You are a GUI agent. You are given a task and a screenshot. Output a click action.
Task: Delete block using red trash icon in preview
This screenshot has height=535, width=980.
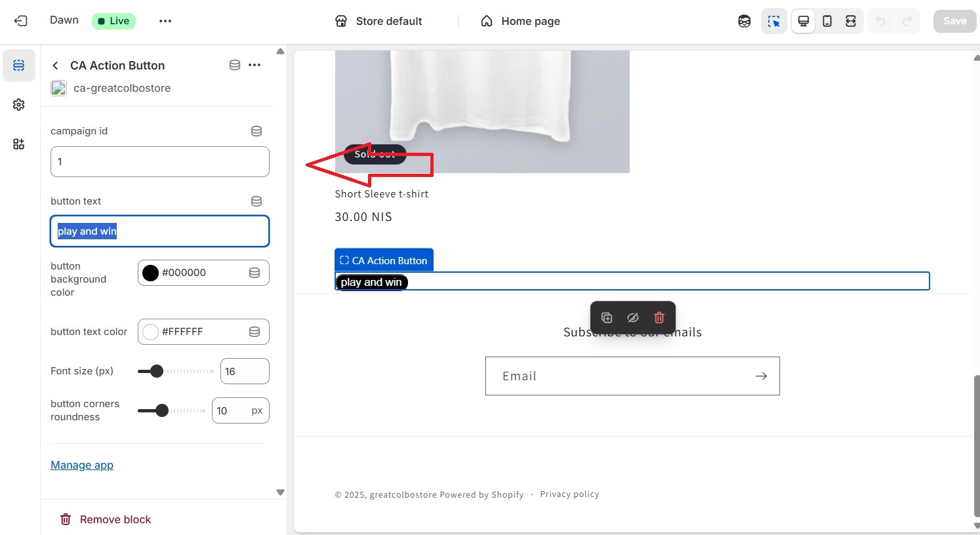click(659, 318)
